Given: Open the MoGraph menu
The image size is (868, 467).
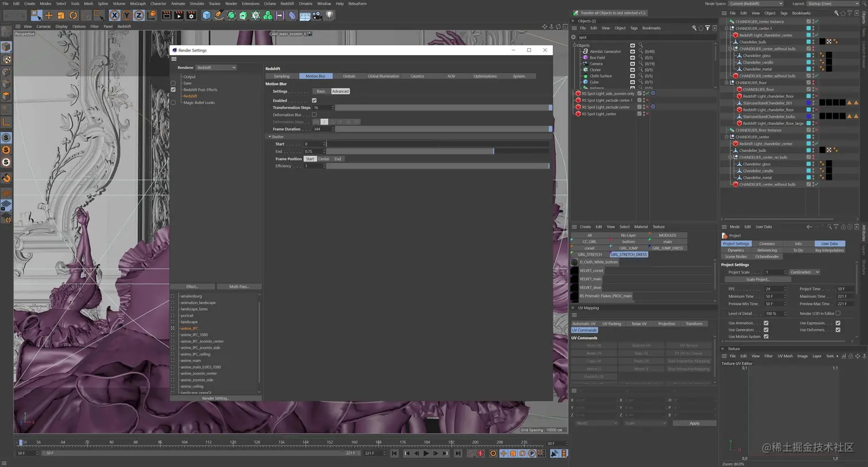Looking at the screenshot, I should click(x=138, y=3).
